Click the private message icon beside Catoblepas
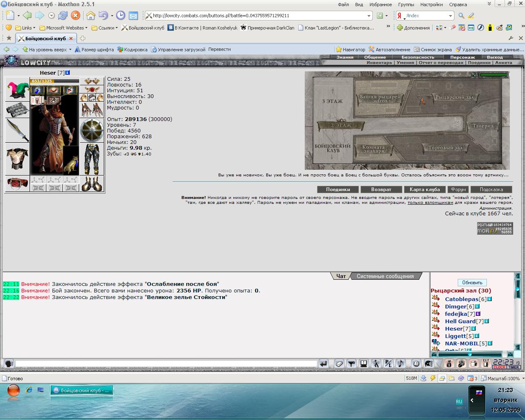Image resolution: width=525 pixels, height=420 pixels. tap(436, 299)
